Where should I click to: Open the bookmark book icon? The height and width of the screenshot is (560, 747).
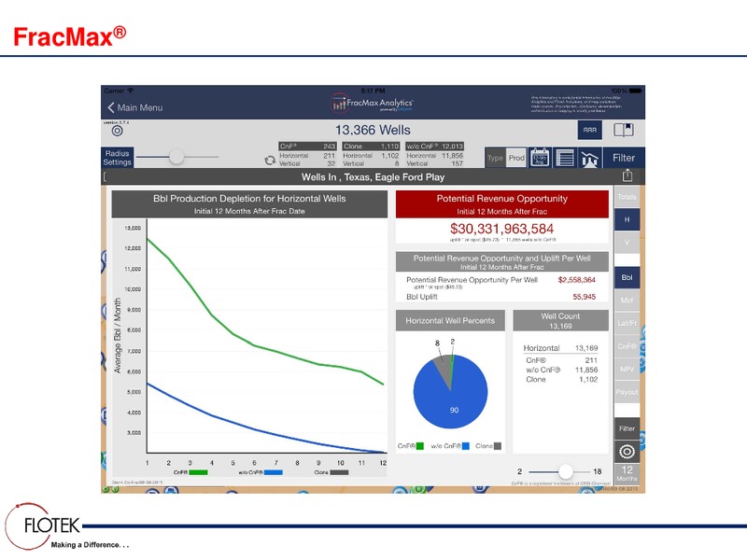(x=623, y=130)
